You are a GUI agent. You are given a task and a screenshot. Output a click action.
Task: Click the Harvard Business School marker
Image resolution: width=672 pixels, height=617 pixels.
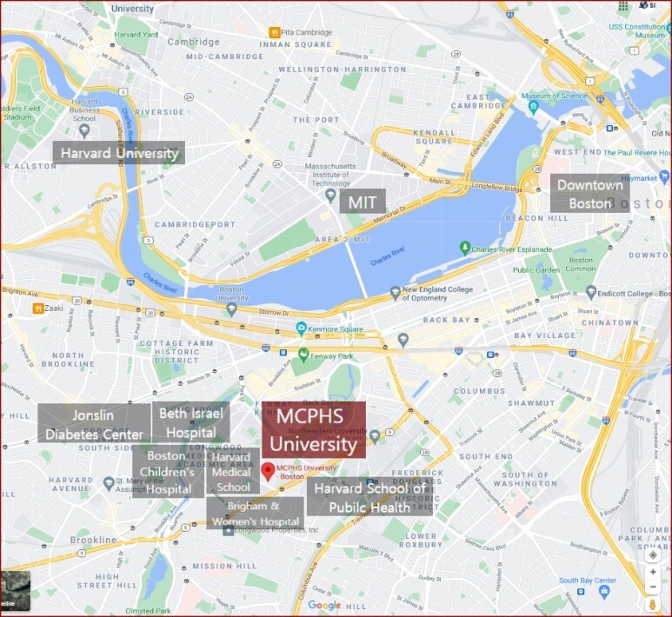[x=84, y=130]
